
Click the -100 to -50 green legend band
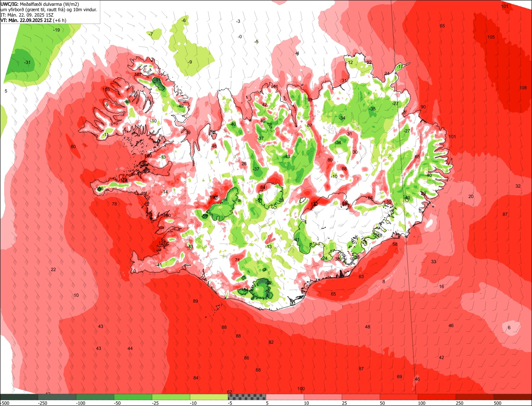point(95,397)
